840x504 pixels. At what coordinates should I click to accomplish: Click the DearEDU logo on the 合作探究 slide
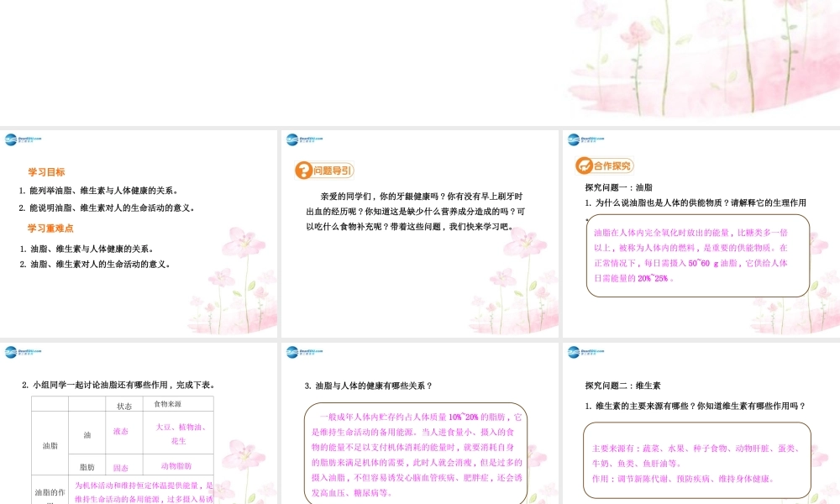(581, 139)
